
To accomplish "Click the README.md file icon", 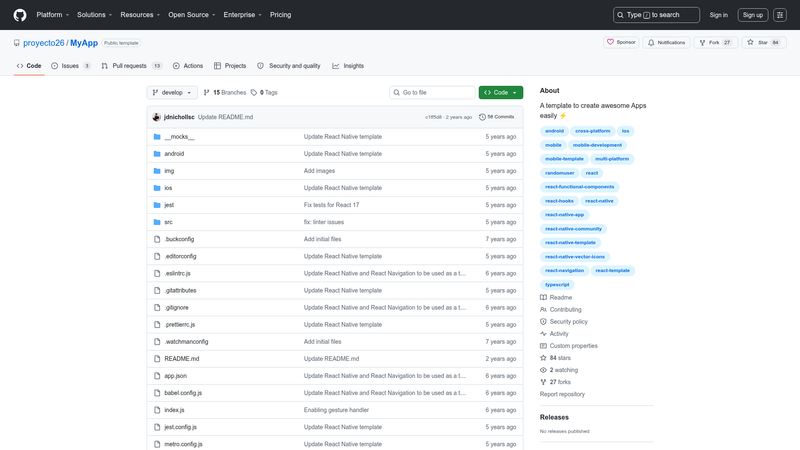I will coord(157,359).
